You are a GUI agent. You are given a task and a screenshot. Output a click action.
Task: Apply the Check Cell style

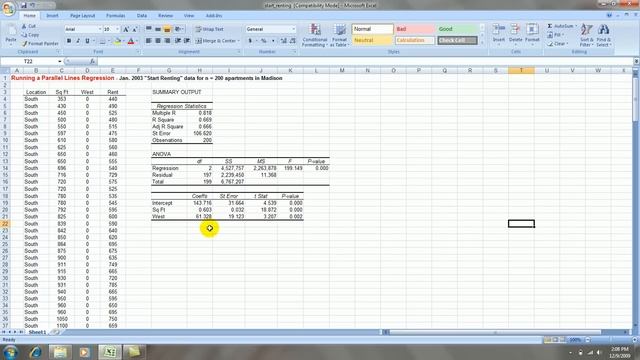click(x=457, y=40)
